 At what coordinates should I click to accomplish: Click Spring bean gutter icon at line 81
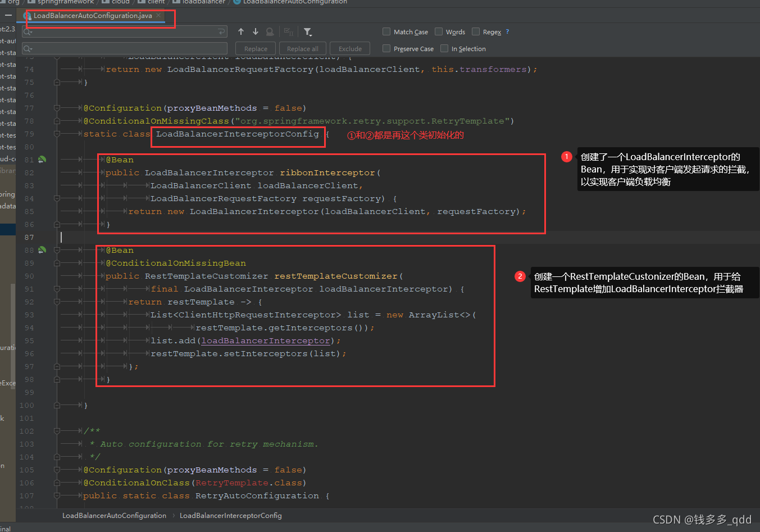(42, 160)
